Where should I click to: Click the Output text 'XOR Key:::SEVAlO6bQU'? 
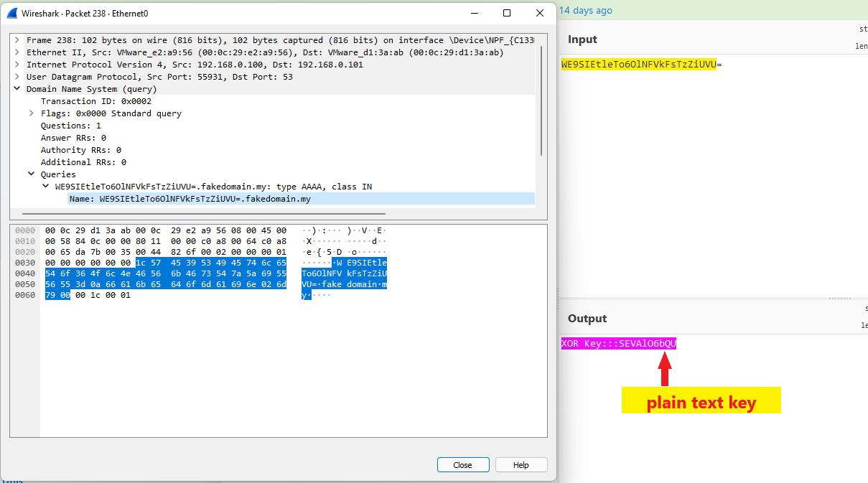(619, 344)
